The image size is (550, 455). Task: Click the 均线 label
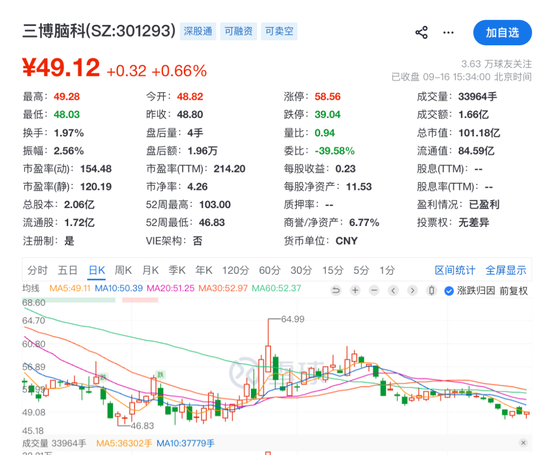[x=31, y=288]
